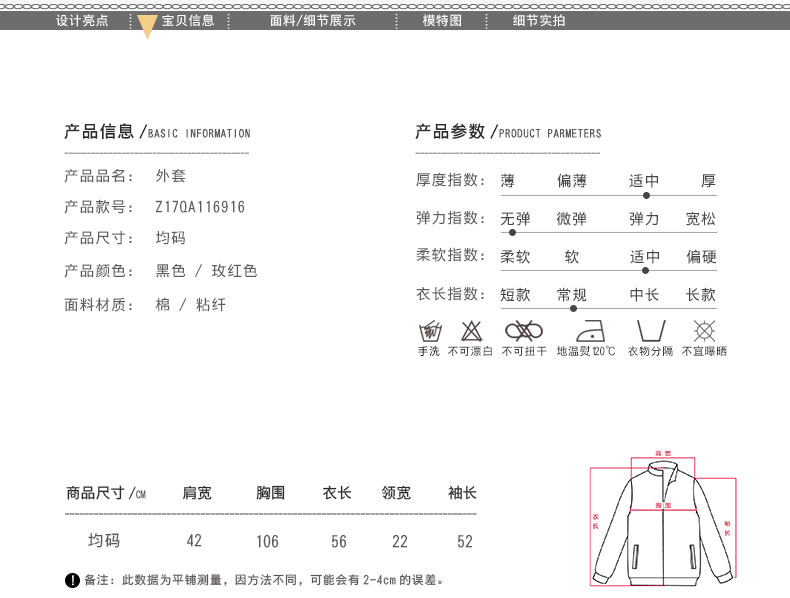Click the do not bleach (不可漂白) icon
790x598 pixels.
pyautogui.click(x=470, y=331)
